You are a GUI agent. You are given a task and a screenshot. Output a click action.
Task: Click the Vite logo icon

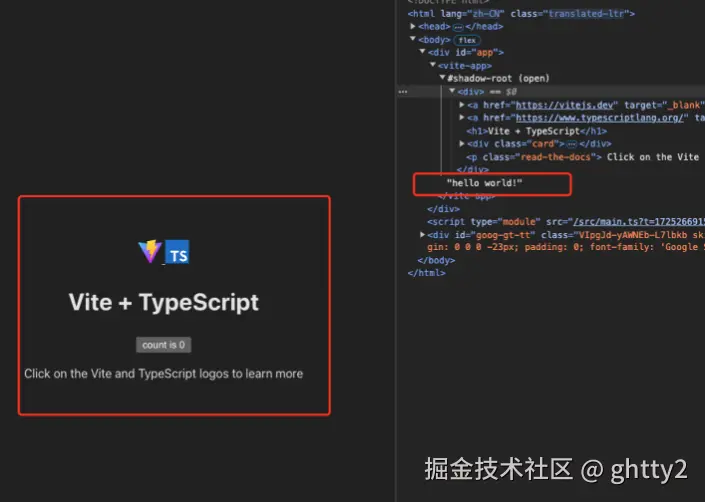pos(150,251)
